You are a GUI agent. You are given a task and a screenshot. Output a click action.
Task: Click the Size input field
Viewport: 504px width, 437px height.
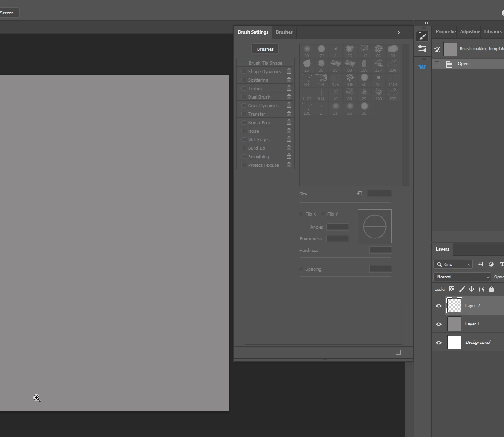pos(379,193)
